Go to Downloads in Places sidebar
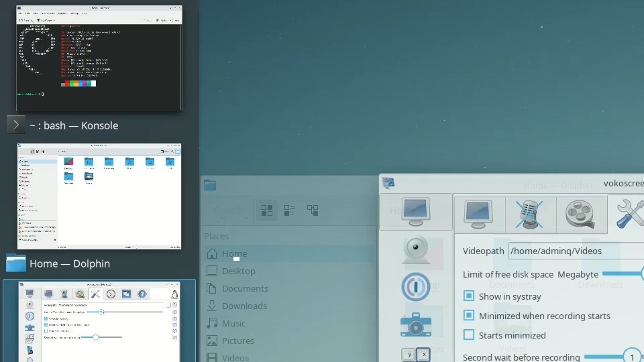The height and width of the screenshot is (362, 644). pyautogui.click(x=244, y=306)
